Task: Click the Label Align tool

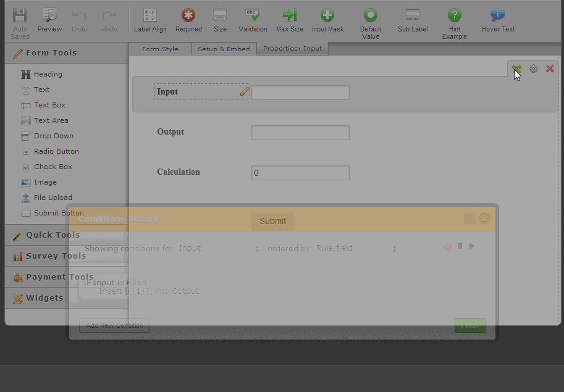Action: tap(150, 20)
